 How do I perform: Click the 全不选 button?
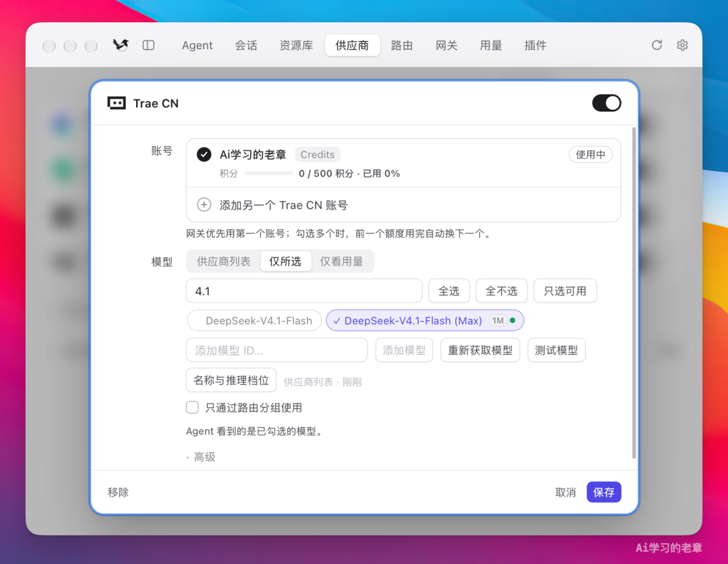(x=502, y=291)
